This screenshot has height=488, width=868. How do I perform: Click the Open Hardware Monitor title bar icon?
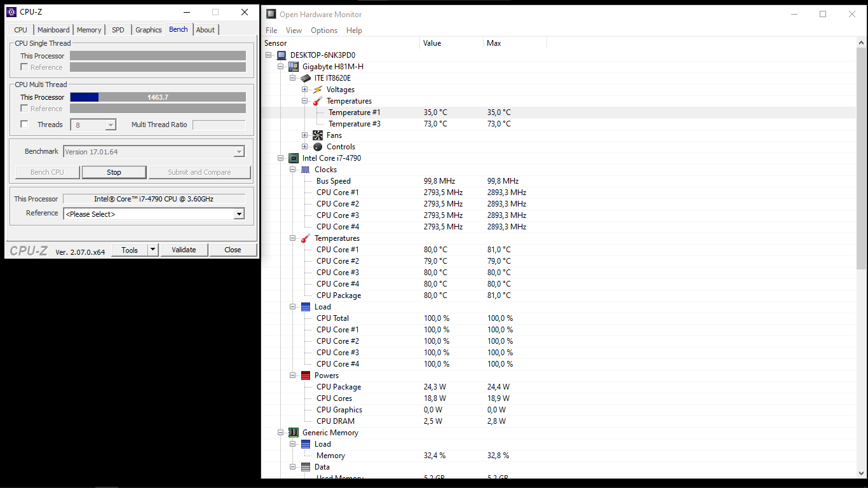271,14
